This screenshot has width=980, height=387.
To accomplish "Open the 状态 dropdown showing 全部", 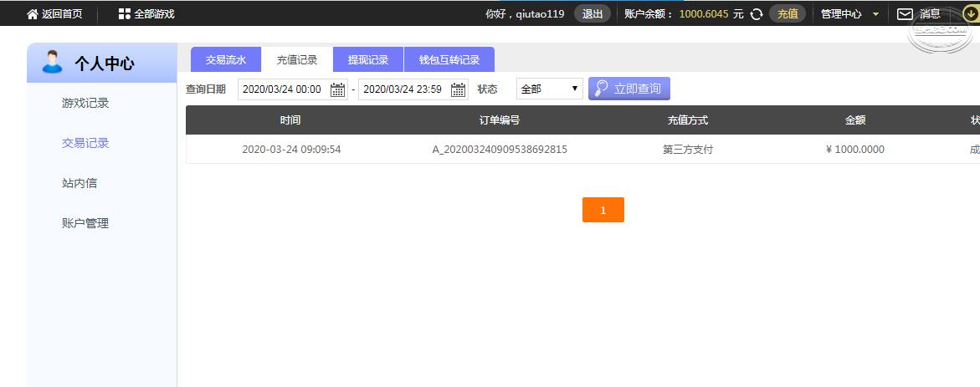I will (549, 89).
